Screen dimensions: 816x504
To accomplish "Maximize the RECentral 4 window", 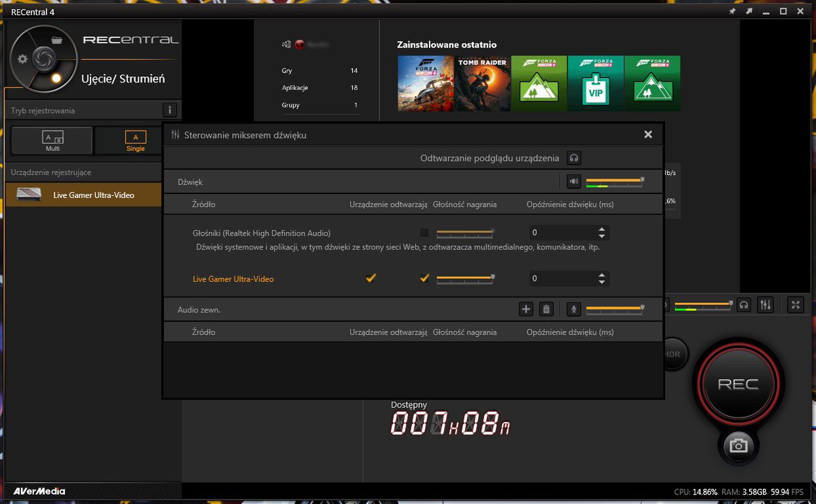I will coord(783,12).
